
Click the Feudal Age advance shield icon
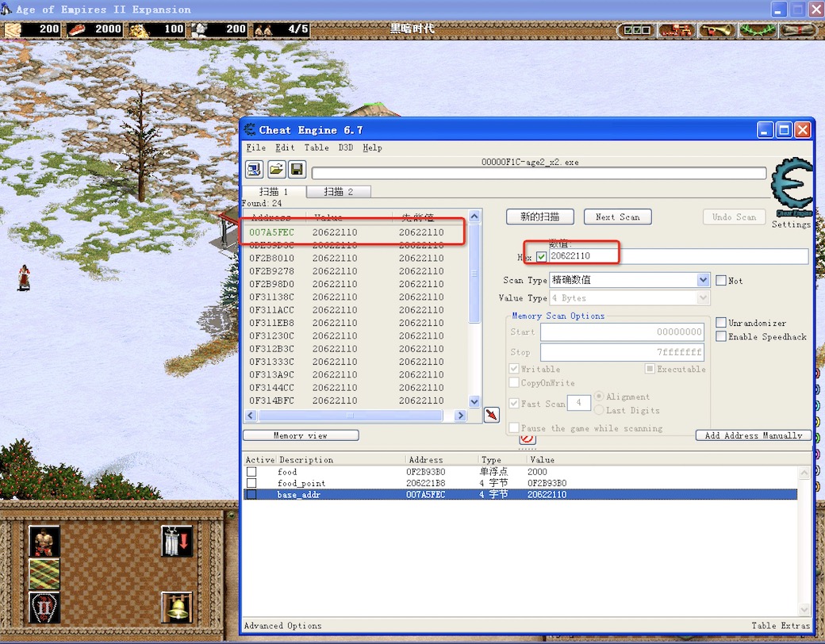point(44,608)
